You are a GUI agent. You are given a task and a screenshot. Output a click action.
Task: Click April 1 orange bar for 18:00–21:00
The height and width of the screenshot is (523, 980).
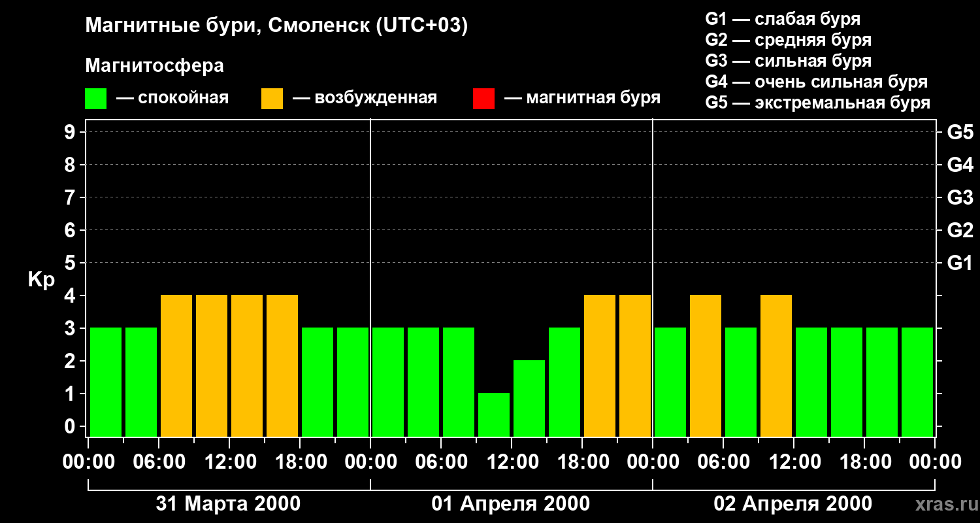(600, 365)
